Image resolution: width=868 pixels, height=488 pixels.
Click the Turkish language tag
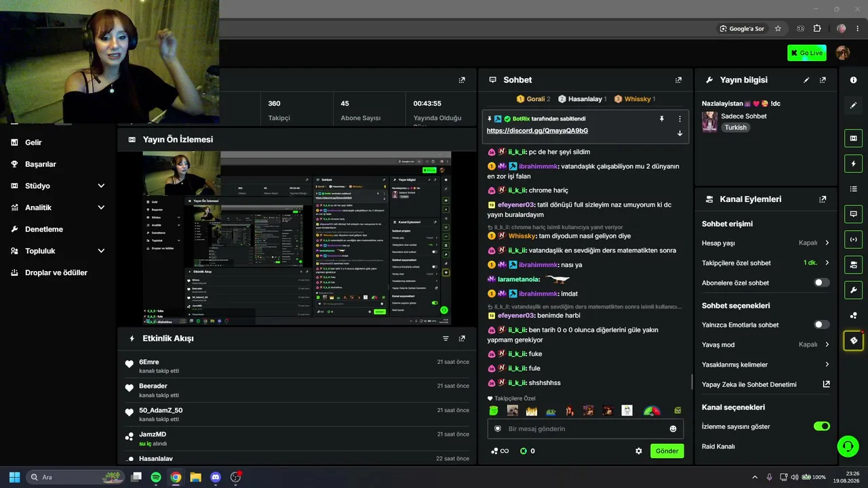click(735, 127)
